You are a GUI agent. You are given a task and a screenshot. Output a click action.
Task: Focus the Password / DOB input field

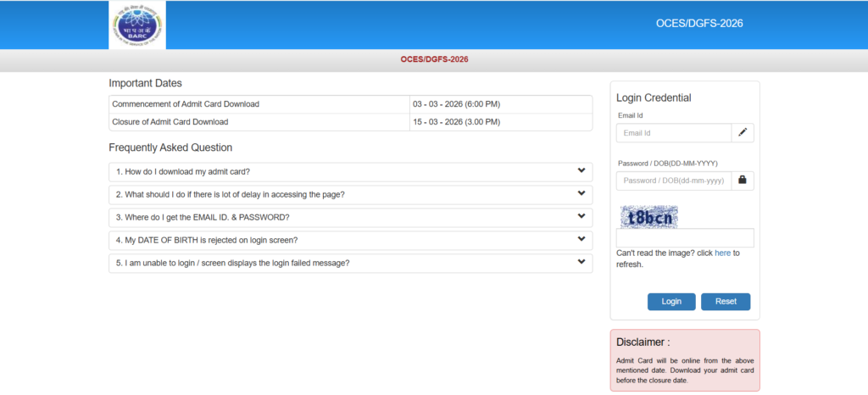tap(673, 181)
